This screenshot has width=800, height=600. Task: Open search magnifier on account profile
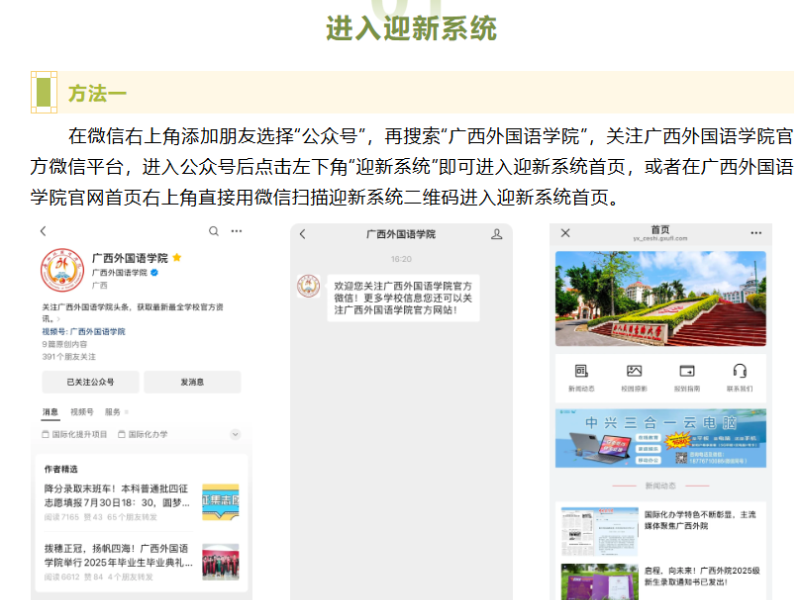214,231
